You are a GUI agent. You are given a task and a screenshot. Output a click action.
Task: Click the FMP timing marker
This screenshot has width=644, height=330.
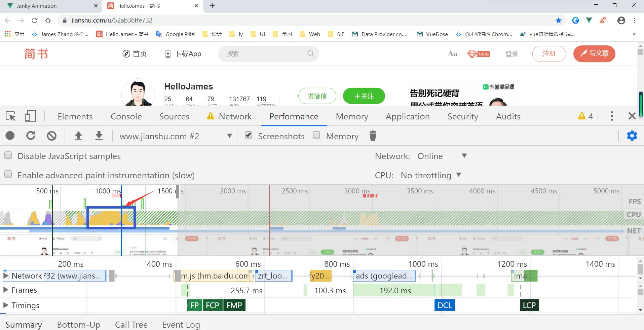pyautogui.click(x=234, y=305)
